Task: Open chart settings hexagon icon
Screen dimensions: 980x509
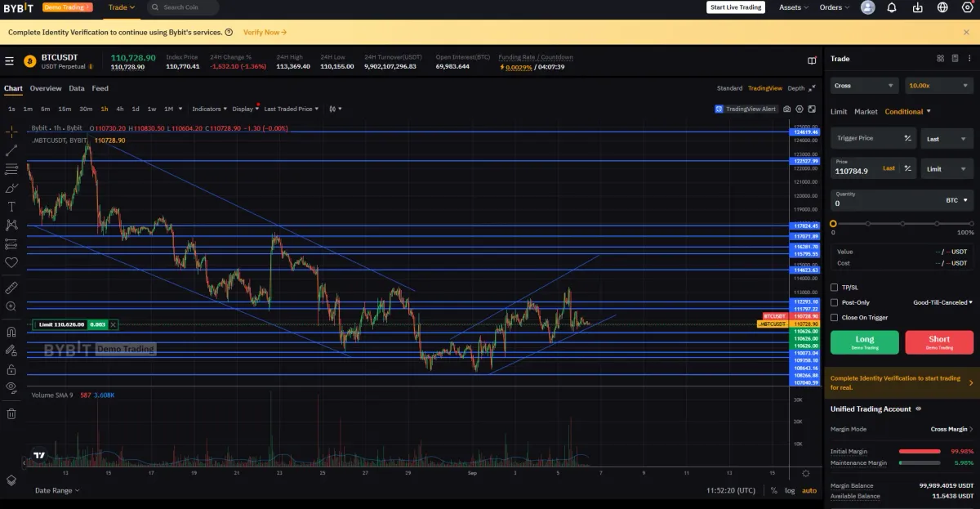Action: [800, 109]
